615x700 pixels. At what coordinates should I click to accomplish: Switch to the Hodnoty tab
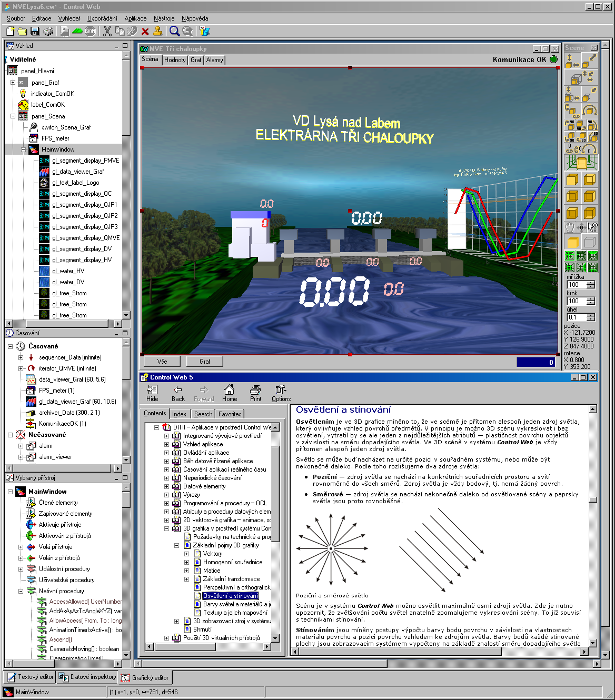pos(175,60)
